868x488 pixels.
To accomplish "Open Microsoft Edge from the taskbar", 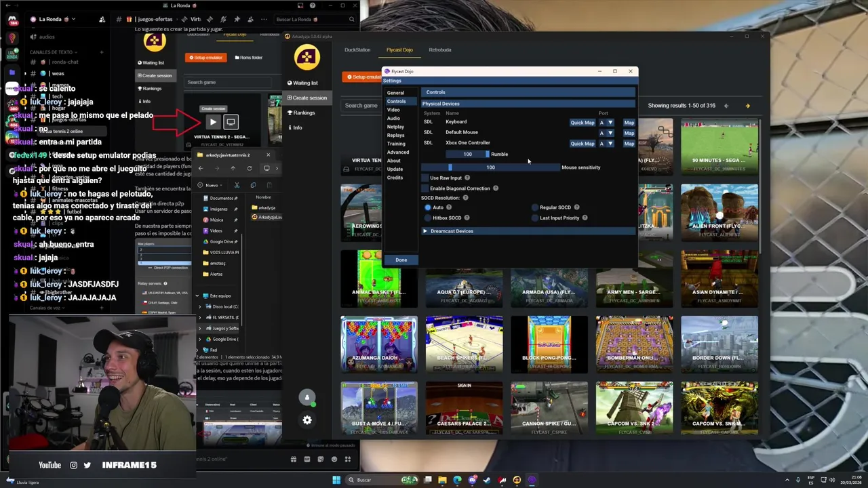I will tap(457, 480).
